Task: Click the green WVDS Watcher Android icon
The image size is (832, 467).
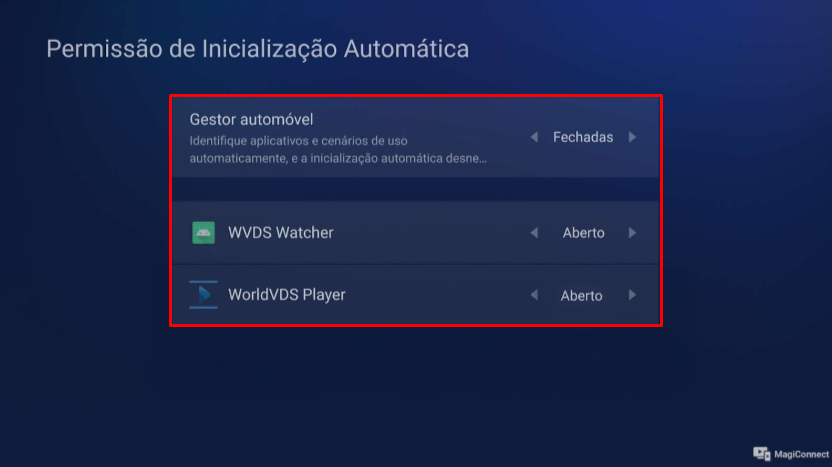Action: 203,233
